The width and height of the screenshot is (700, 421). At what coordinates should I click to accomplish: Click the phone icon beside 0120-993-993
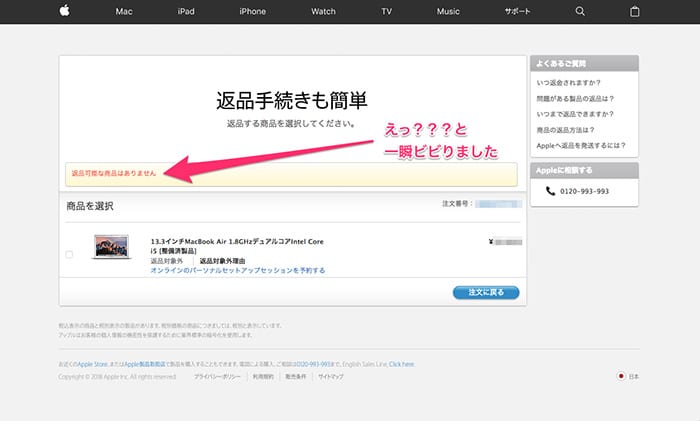(550, 191)
